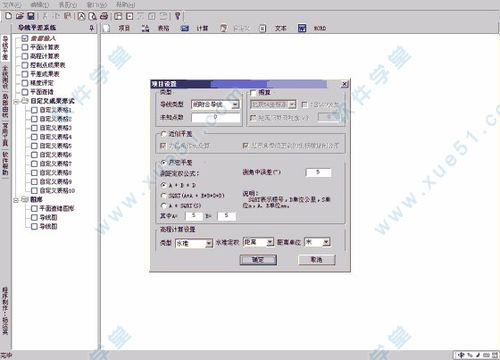
Task: Toggle the 自定义表格1 checkbox
Action: pos(34,110)
